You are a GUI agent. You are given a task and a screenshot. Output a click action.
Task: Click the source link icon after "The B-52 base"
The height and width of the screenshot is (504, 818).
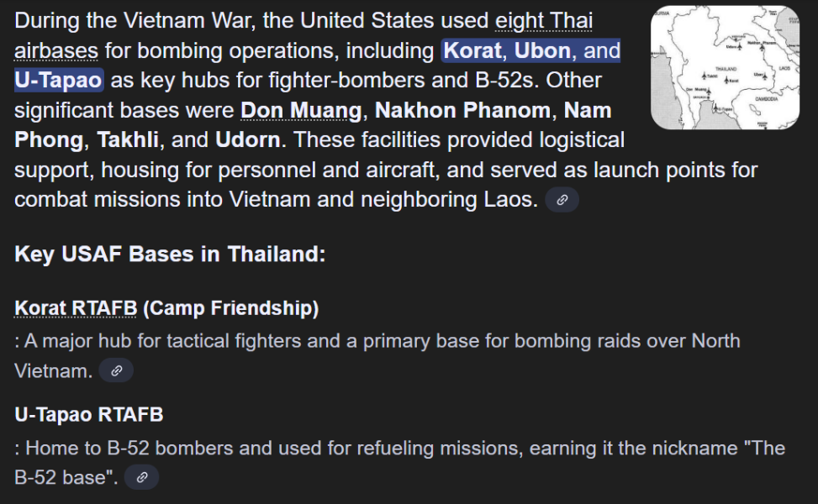click(141, 477)
